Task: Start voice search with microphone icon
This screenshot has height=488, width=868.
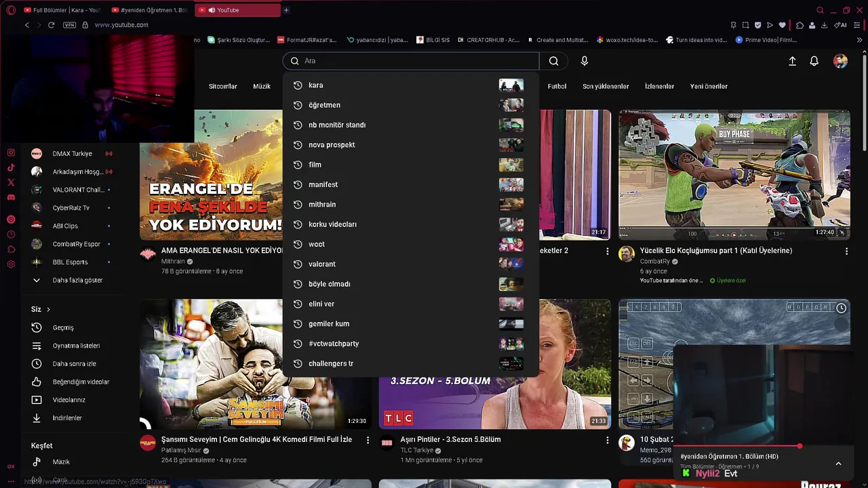Action: click(x=585, y=61)
